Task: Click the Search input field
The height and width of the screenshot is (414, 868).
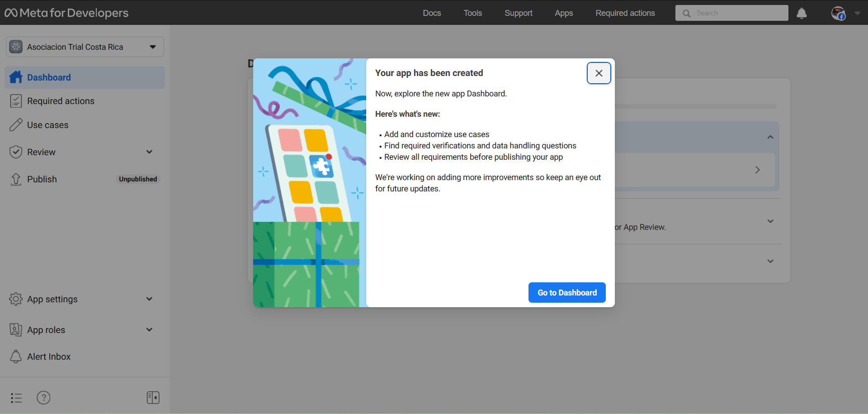Action: 731,13
